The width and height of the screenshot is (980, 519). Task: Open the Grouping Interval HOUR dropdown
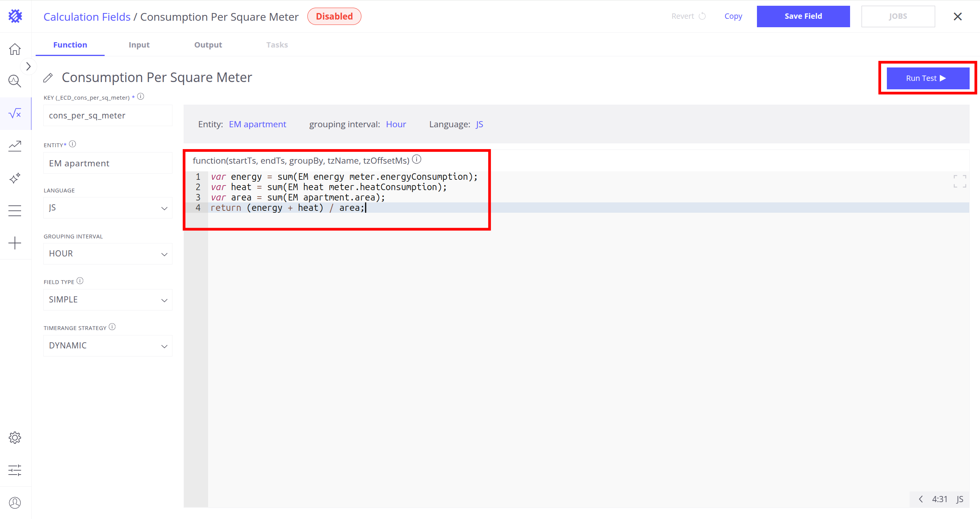point(108,254)
